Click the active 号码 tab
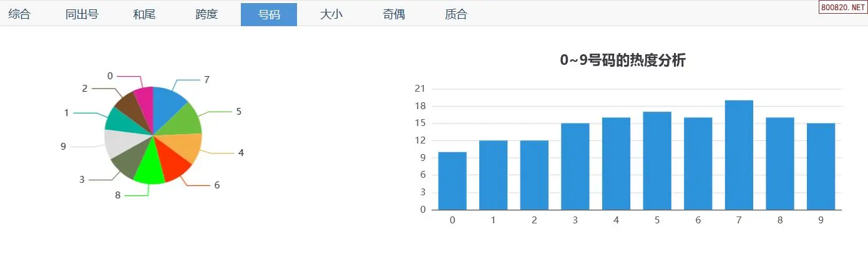The width and height of the screenshot is (868, 272). coord(269,14)
